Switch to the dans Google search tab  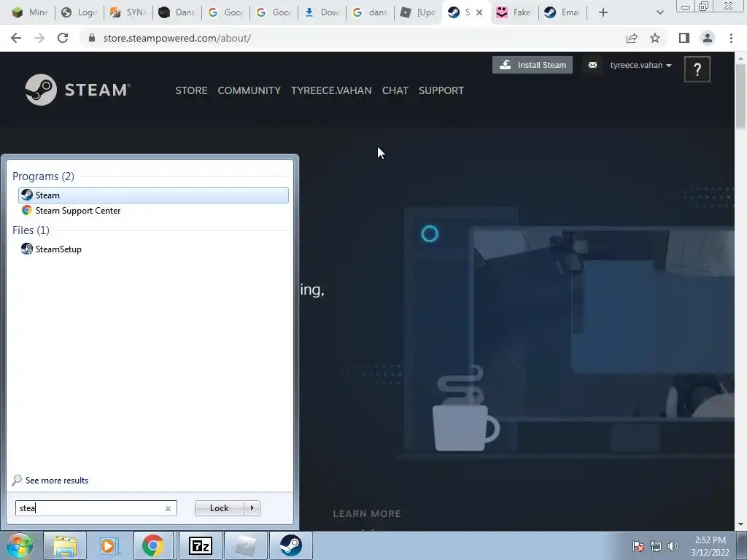[x=370, y=12]
